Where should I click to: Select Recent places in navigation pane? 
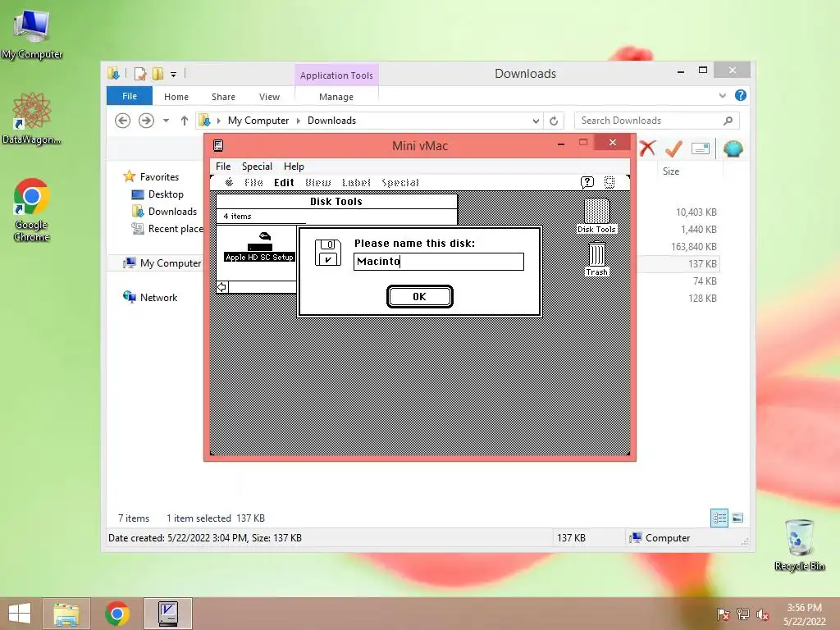(168, 229)
